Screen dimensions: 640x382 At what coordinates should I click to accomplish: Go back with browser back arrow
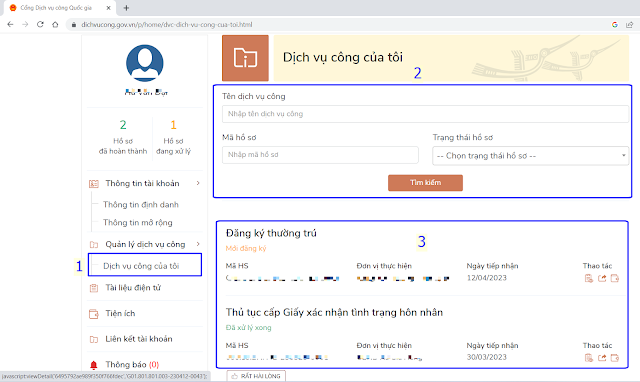(11, 24)
